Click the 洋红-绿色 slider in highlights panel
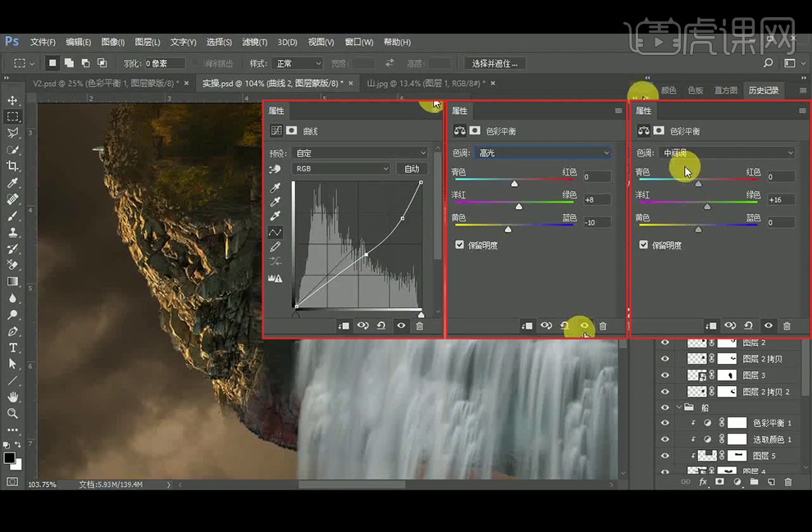Image resolution: width=812 pixels, height=532 pixels. click(x=518, y=207)
